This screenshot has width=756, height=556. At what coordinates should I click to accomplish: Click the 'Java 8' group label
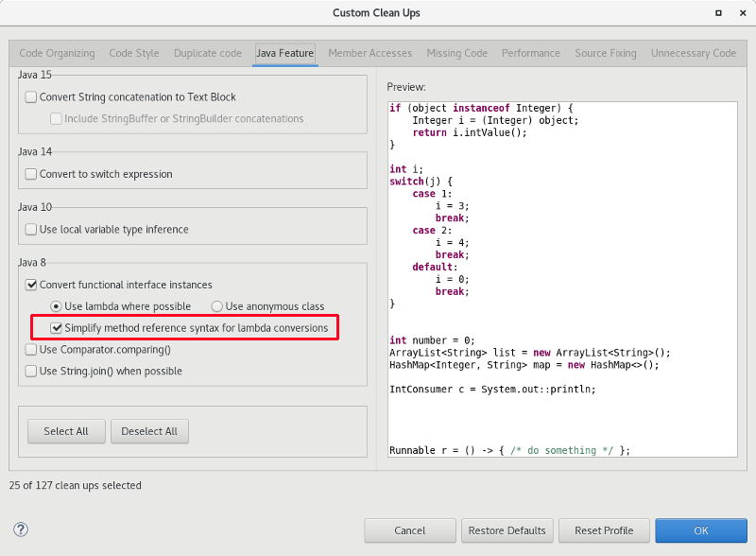pos(32,263)
